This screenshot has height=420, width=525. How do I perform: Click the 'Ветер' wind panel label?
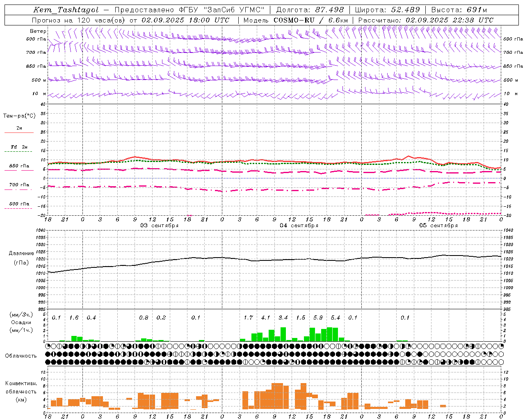tap(38, 31)
